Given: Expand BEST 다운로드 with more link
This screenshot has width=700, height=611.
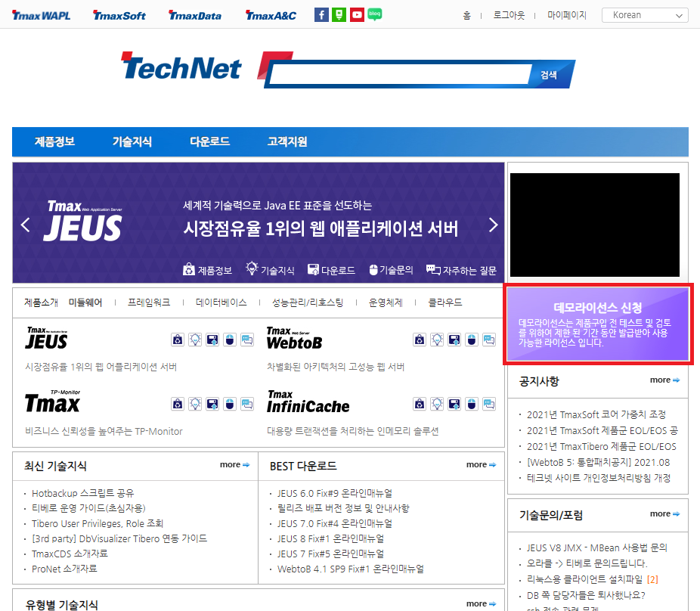Looking at the screenshot, I should pos(482,465).
